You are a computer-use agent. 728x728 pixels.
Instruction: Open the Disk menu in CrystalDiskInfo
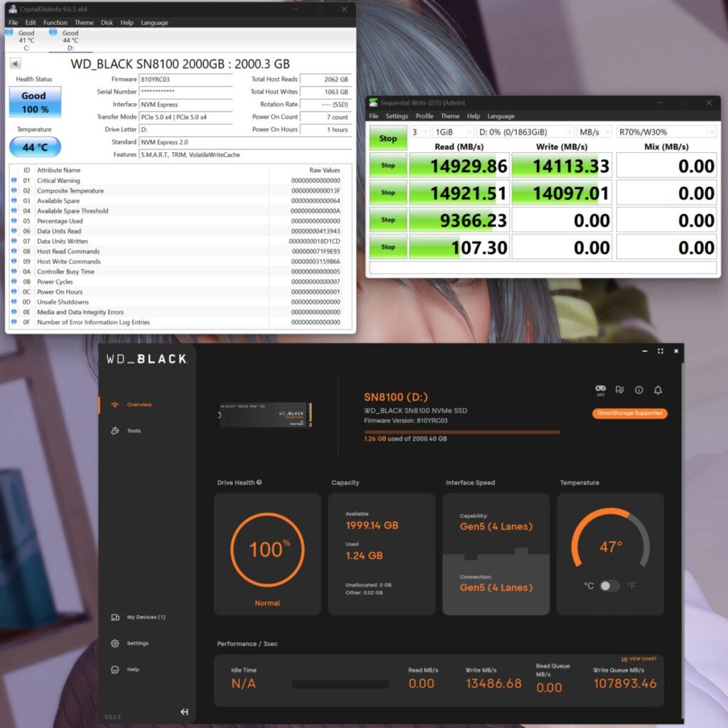point(107,22)
